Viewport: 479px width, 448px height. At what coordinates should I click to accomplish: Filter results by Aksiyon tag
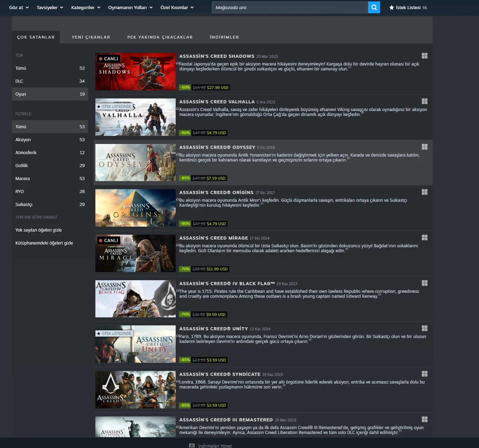tap(50, 140)
